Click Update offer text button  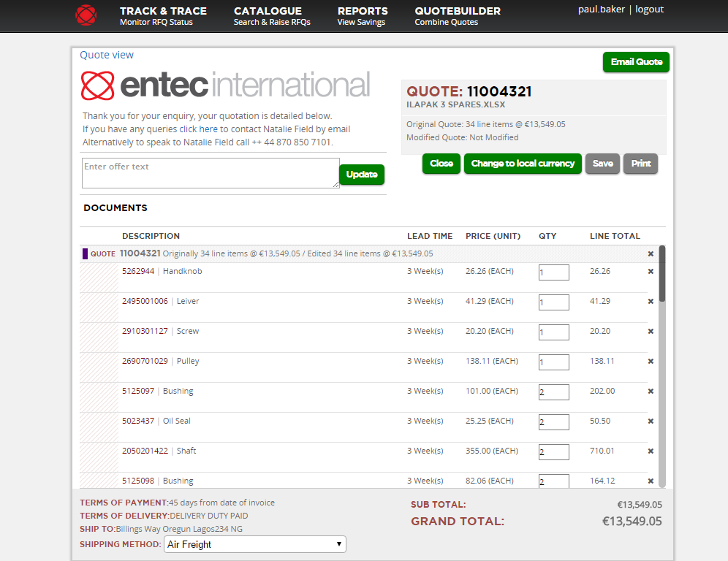click(362, 175)
